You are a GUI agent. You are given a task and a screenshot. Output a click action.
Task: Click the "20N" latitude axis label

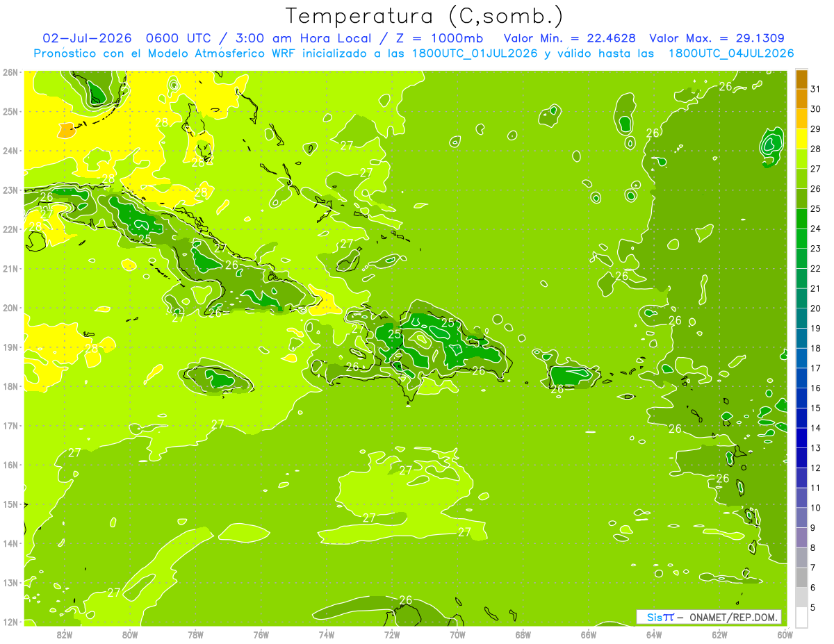[x=10, y=308]
